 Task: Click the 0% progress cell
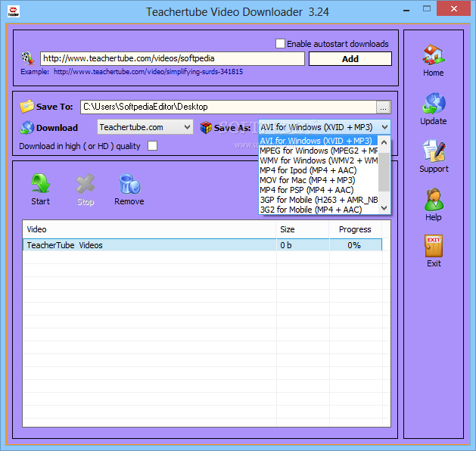[355, 245]
